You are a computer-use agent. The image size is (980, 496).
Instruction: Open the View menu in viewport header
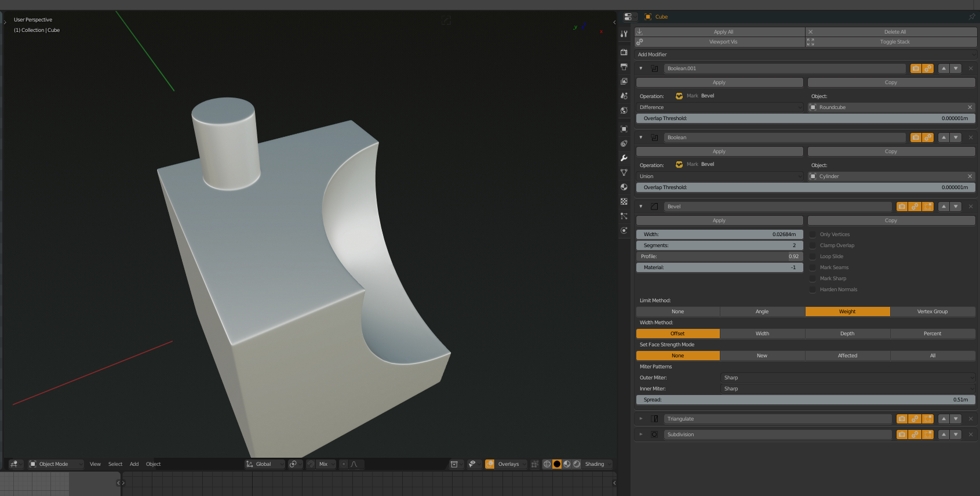(95, 464)
